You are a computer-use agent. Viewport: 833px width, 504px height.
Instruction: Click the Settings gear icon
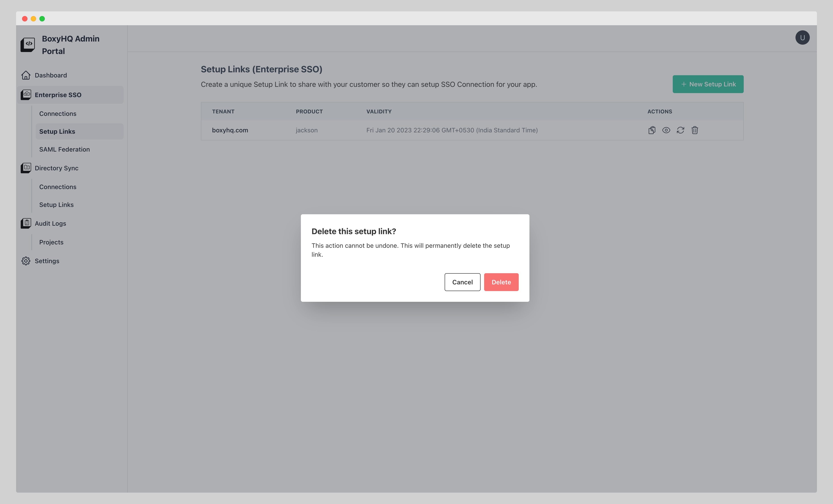click(x=26, y=261)
